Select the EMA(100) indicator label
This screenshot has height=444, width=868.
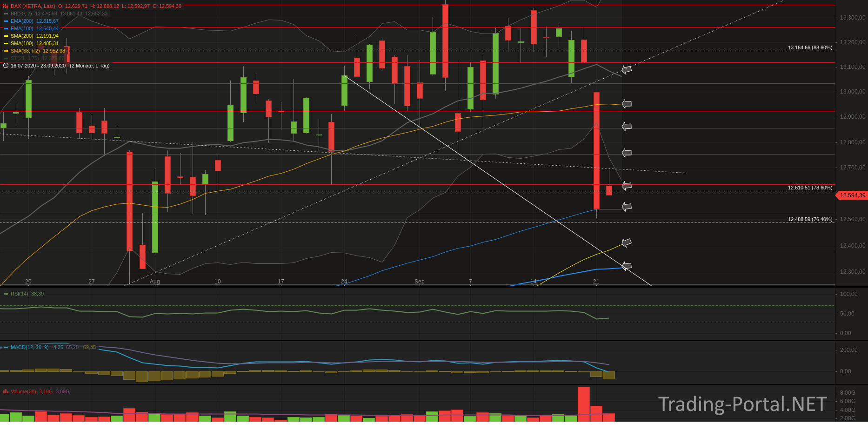click(x=22, y=28)
